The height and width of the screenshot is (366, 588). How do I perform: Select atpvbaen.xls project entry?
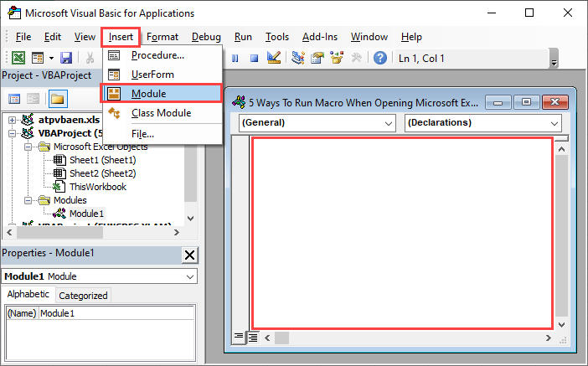pyautogui.click(x=69, y=120)
